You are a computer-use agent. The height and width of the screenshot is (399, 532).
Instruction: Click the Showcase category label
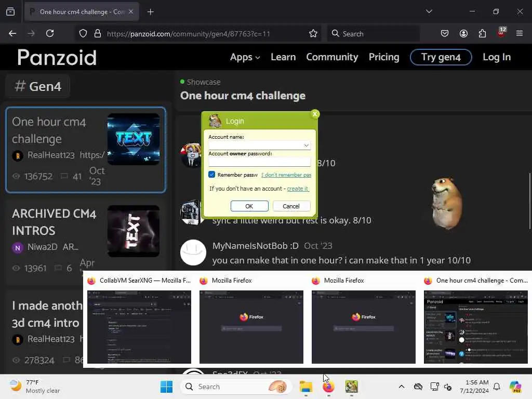coord(204,82)
